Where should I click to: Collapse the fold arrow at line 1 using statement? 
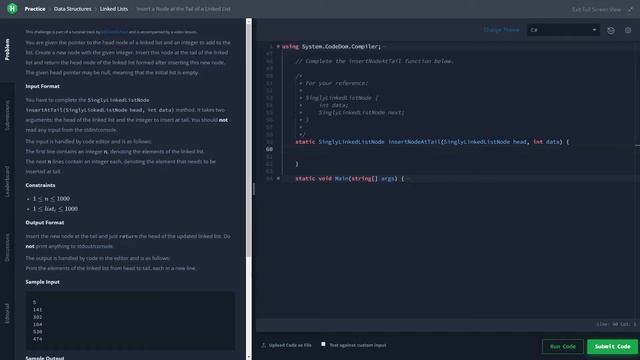pos(278,47)
